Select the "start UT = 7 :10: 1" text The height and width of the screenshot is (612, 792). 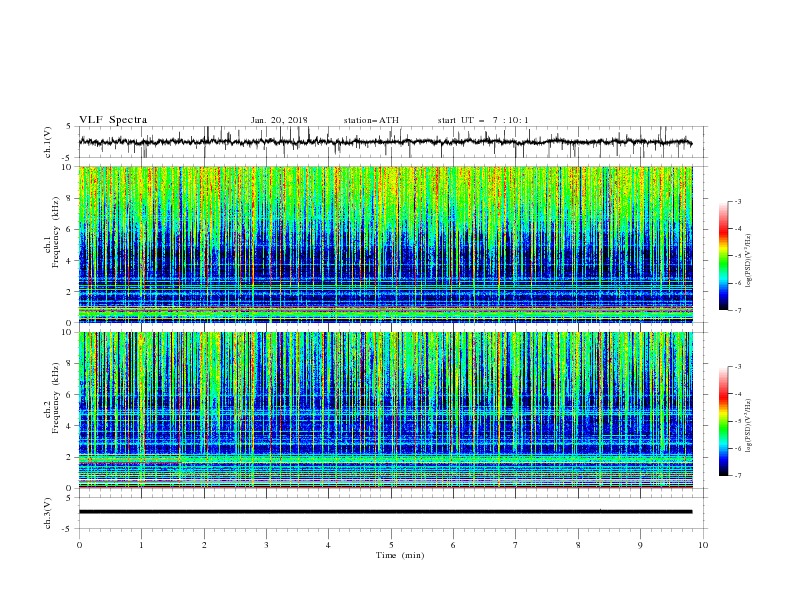click(x=483, y=120)
